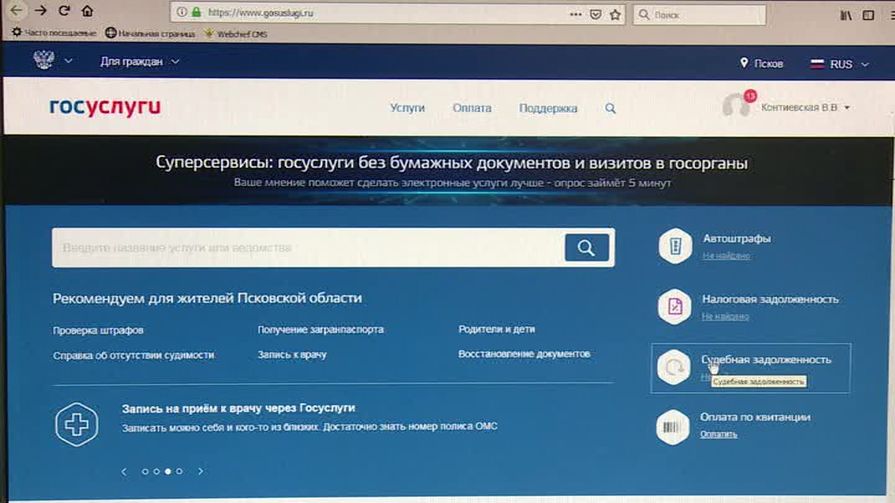Click the Налоговая задолженность hexagon icon

pyautogui.click(x=675, y=307)
